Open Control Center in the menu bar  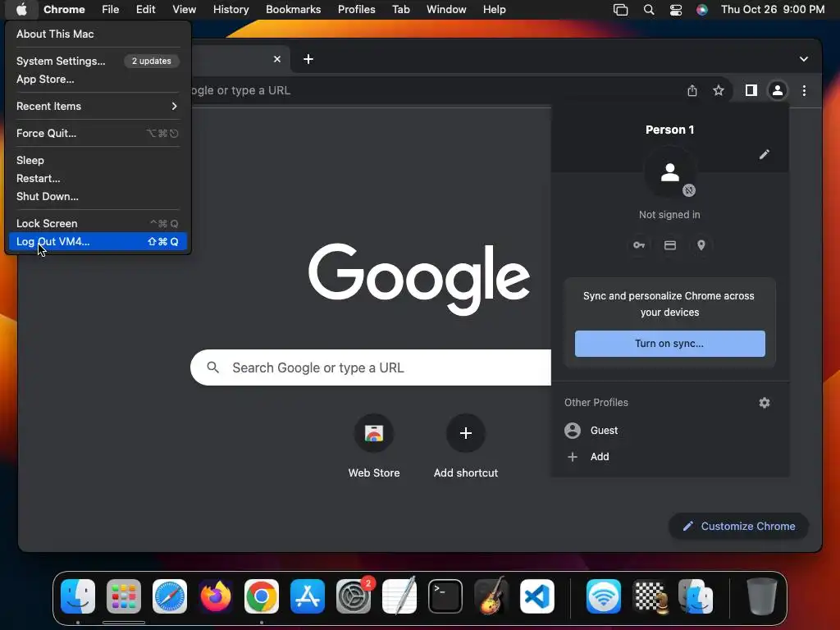[x=676, y=10]
